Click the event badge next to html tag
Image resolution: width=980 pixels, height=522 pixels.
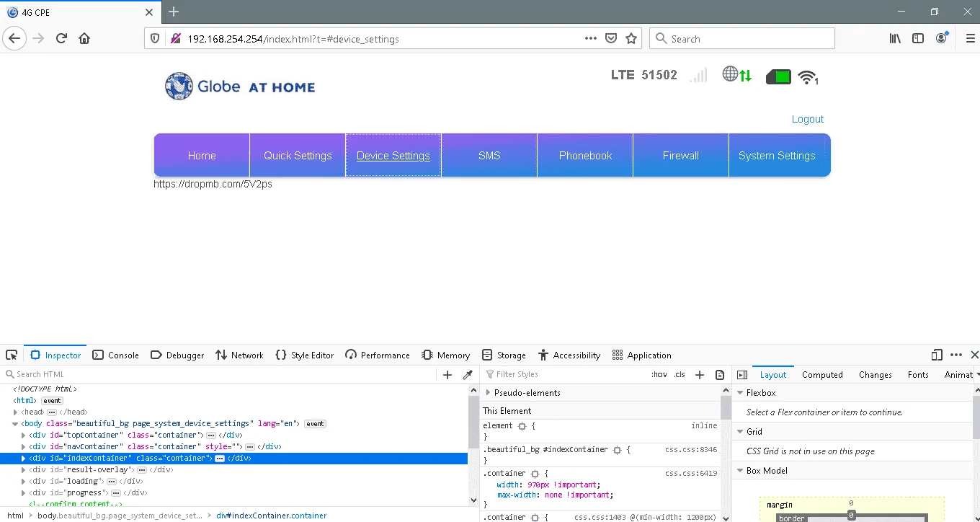click(x=52, y=401)
